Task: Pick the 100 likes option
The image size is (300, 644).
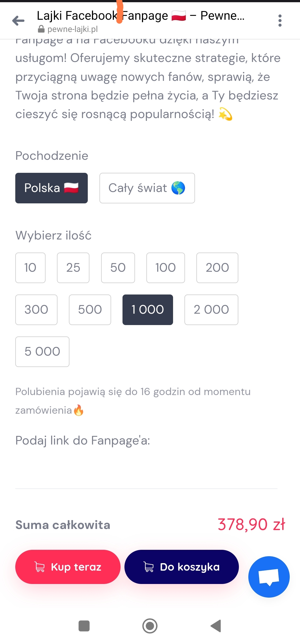Action: [166, 268]
